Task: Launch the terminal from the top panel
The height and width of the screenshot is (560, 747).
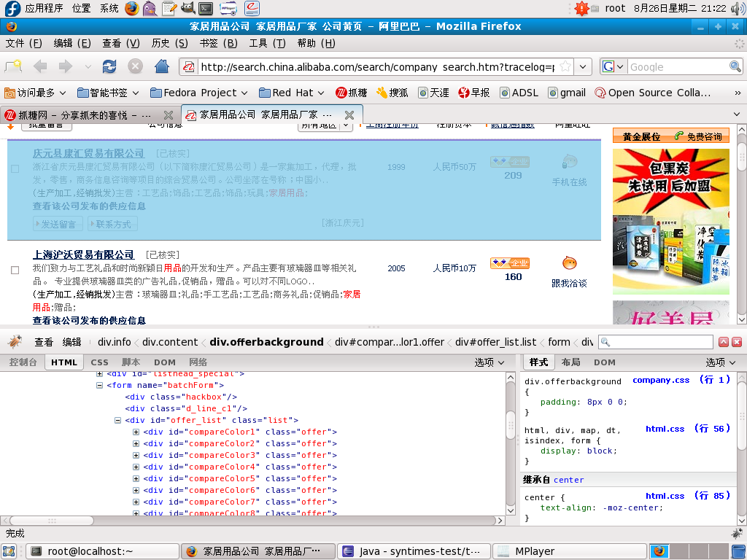Action: pyautogui.click(x=206, y=8)
